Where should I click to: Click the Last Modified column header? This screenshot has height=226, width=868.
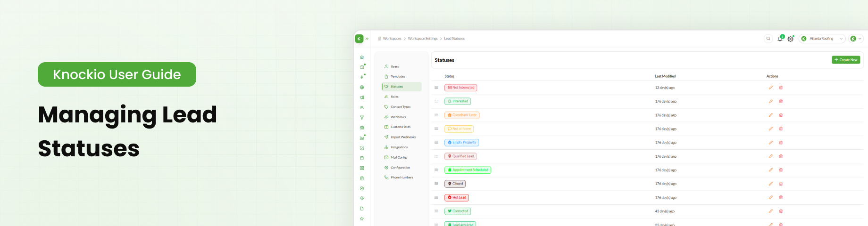(x=665, y=76)
